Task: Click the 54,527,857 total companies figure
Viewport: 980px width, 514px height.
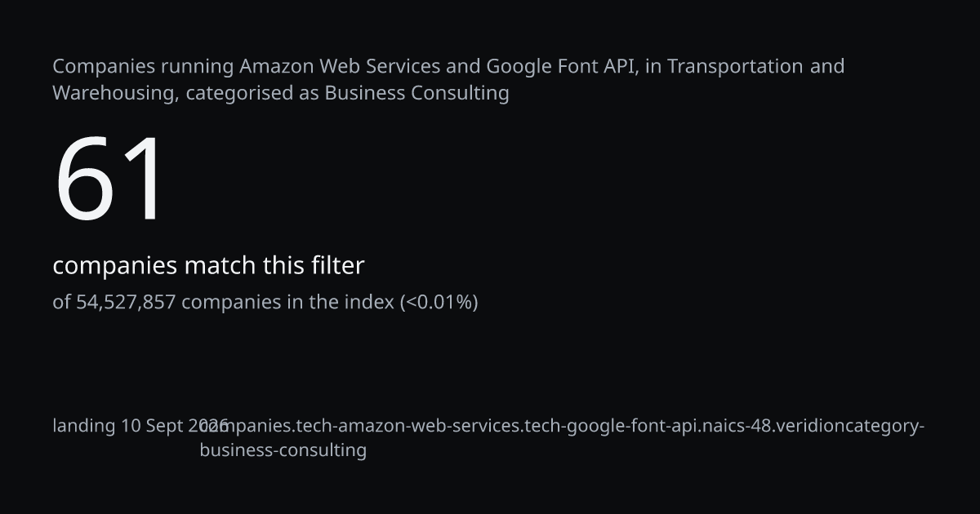Action: point(126,303)
